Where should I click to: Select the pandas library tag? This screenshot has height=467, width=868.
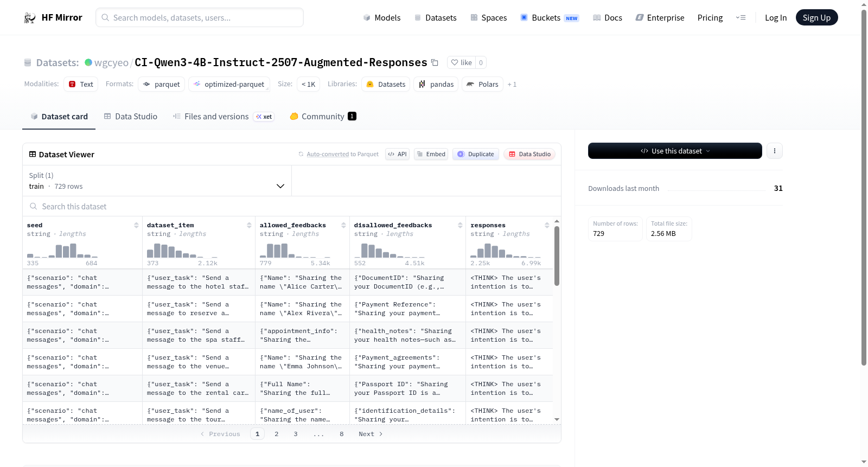pyautogui.click(x=436, y=84)
